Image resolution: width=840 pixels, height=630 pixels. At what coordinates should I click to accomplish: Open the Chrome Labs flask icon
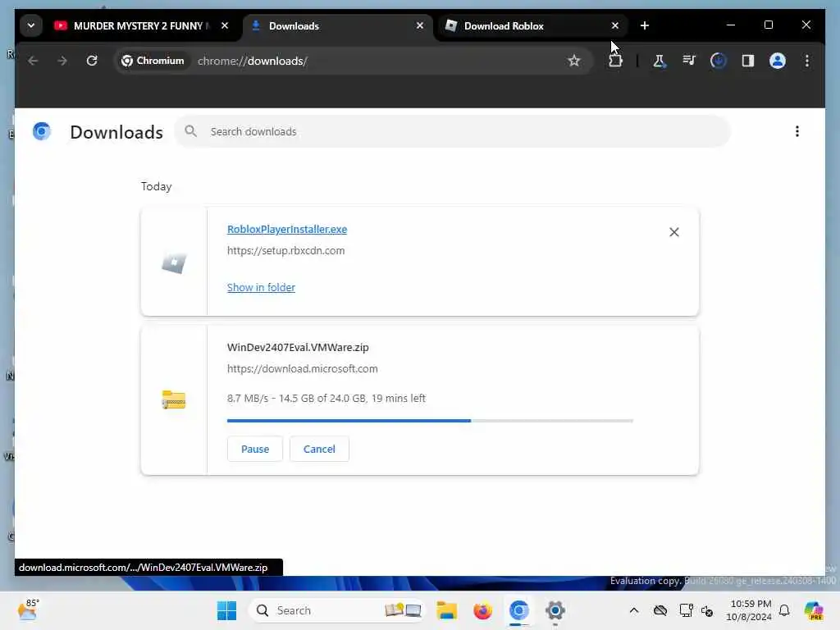pos(660,61)
